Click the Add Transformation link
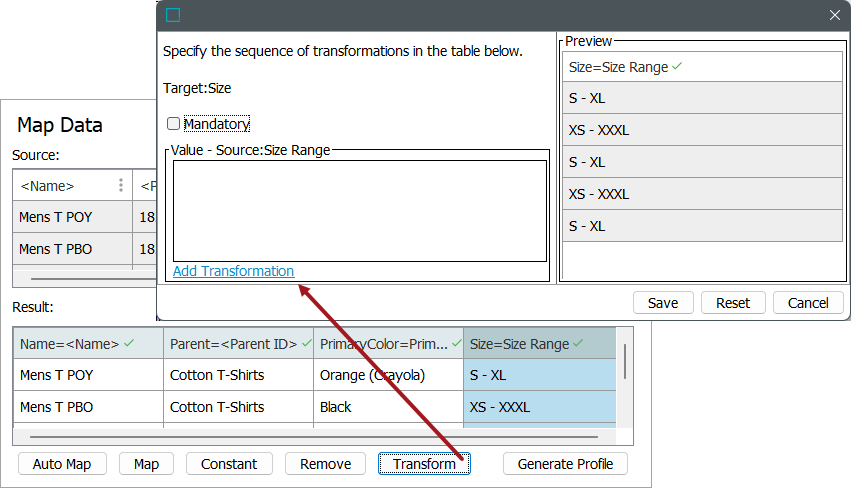 pyautogui.click(x=233, y=271)
